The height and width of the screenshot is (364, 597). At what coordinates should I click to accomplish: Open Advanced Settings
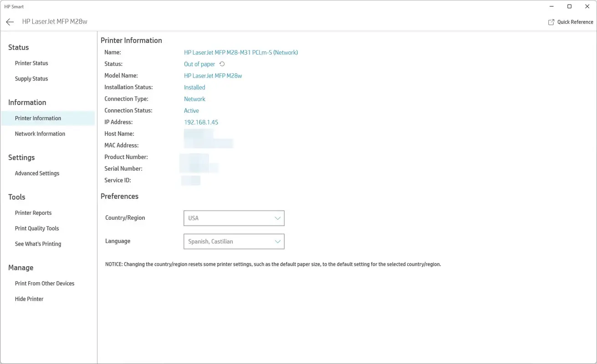pyautogui.click(x=37, y=173)
